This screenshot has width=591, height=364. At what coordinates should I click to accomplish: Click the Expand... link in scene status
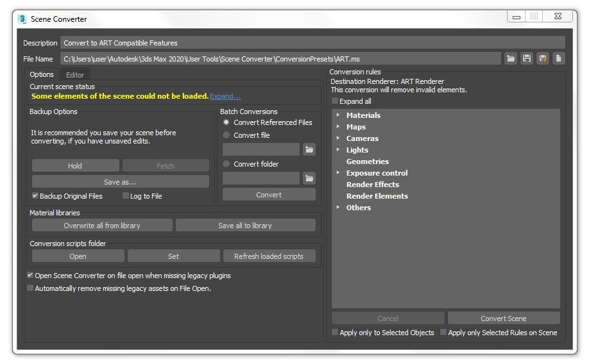tap(225, 96)
